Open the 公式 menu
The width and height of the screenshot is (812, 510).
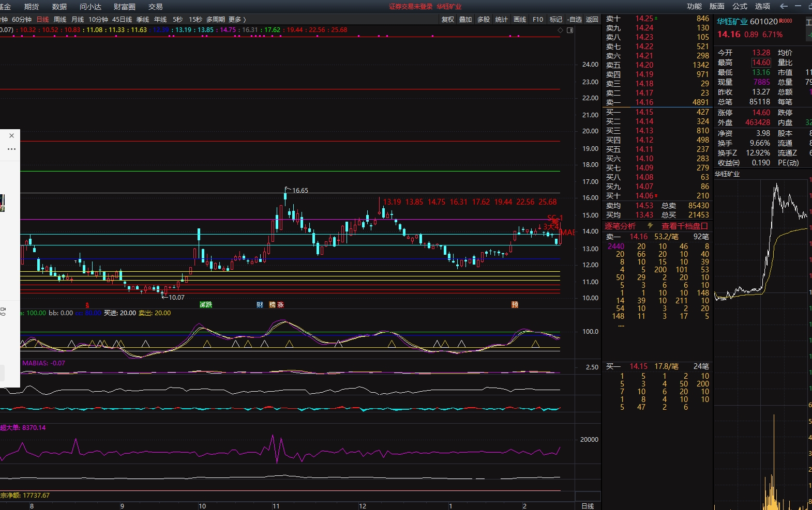point(740,6)
